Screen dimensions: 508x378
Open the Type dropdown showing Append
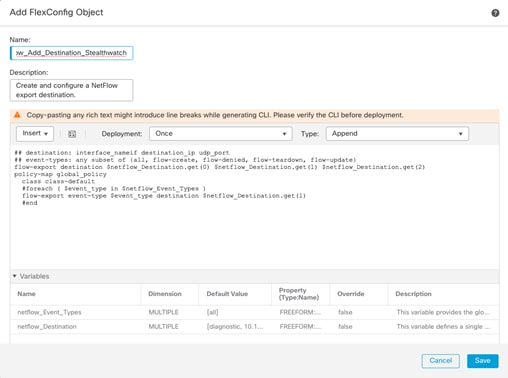tap(397, 134)
